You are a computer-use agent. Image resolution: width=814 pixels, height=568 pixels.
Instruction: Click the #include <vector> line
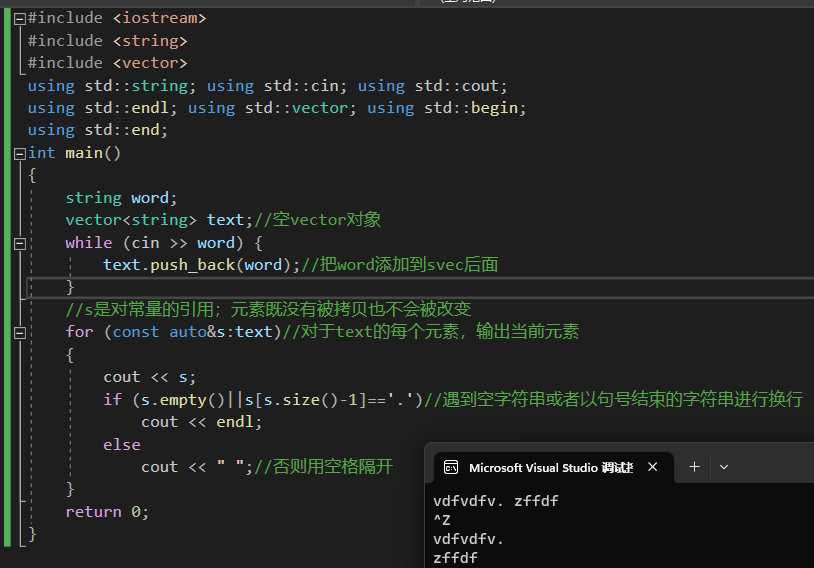[107, 63]
